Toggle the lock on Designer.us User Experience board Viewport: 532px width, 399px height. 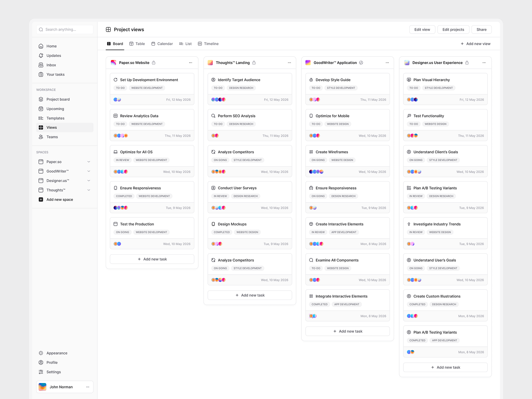tap(467, 63)
